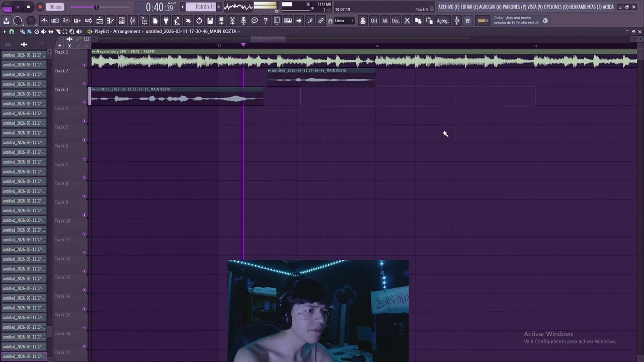644x362 pixels.
Task: Click the color selector bar in toolbar
Action: pos(482,21)
